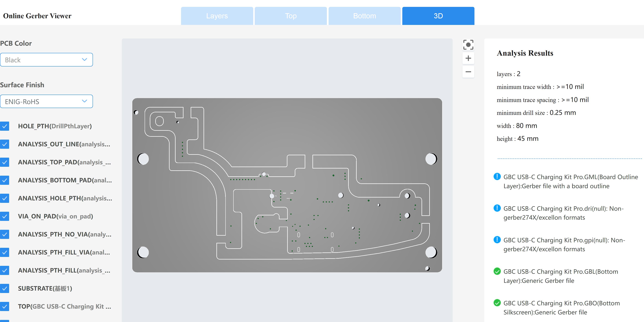The height and width of the screenshot is (322, 644).
Task: Click the GML board outline info icon
Action: (497, 177)
